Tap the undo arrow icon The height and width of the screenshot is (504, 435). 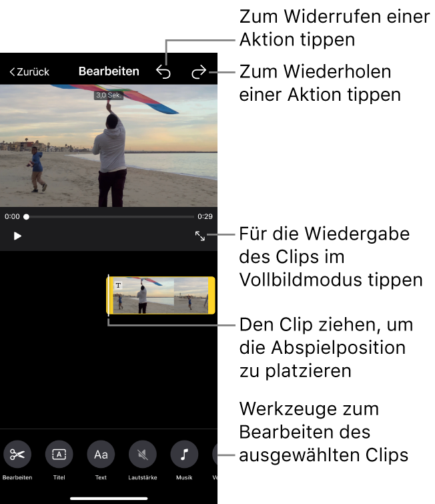[163, 71]
